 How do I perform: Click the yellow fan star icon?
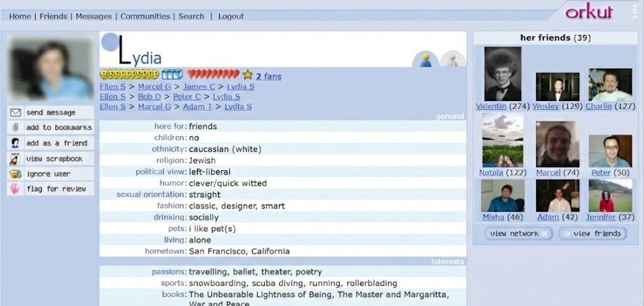247,74
